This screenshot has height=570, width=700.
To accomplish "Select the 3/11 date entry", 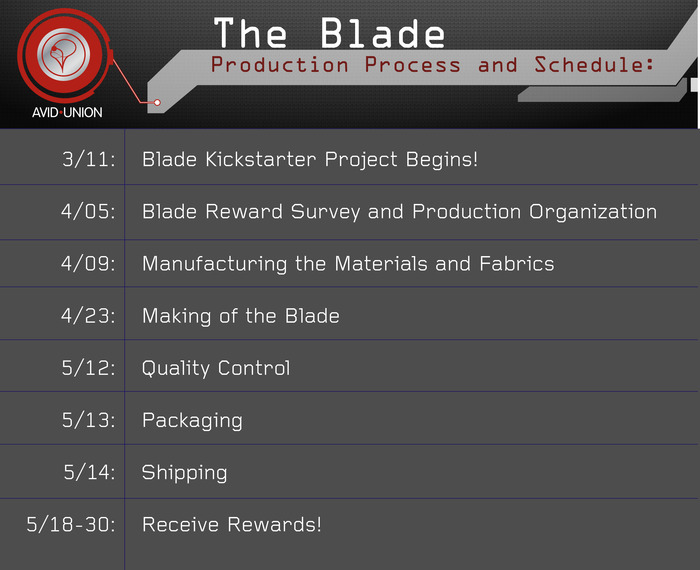I will pyautogui.click(x=88, y=159).
